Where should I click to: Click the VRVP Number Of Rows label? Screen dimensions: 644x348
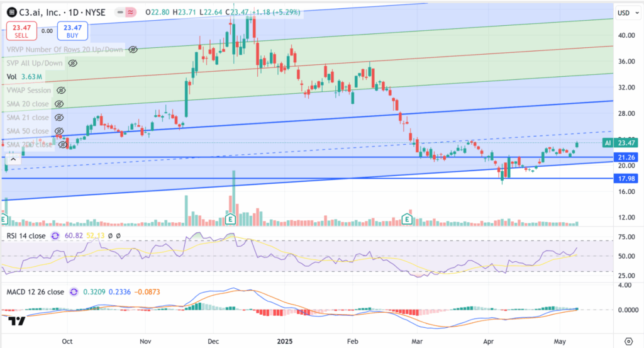pos(65,50)
